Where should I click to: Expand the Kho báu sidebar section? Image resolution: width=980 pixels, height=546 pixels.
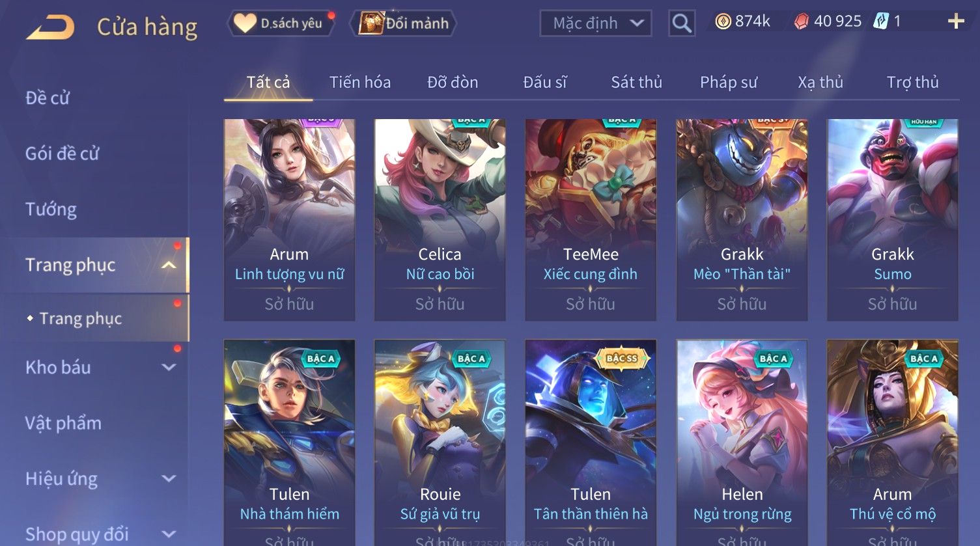point(169,367)
